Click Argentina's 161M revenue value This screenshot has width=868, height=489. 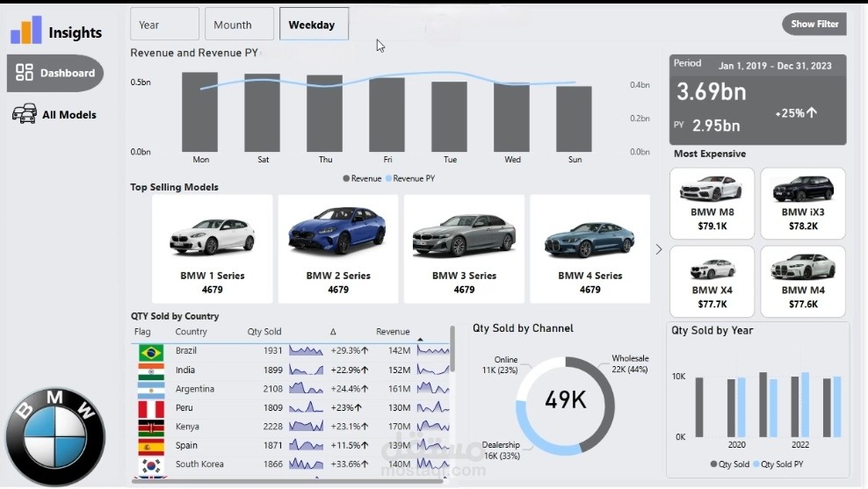pyautogui.click(x=399, y=389)
